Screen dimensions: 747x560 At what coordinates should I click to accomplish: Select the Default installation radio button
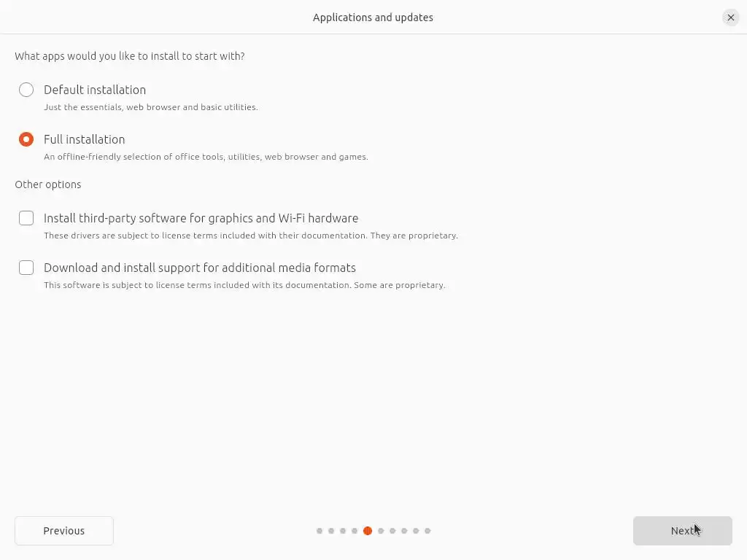click(26, 90)
